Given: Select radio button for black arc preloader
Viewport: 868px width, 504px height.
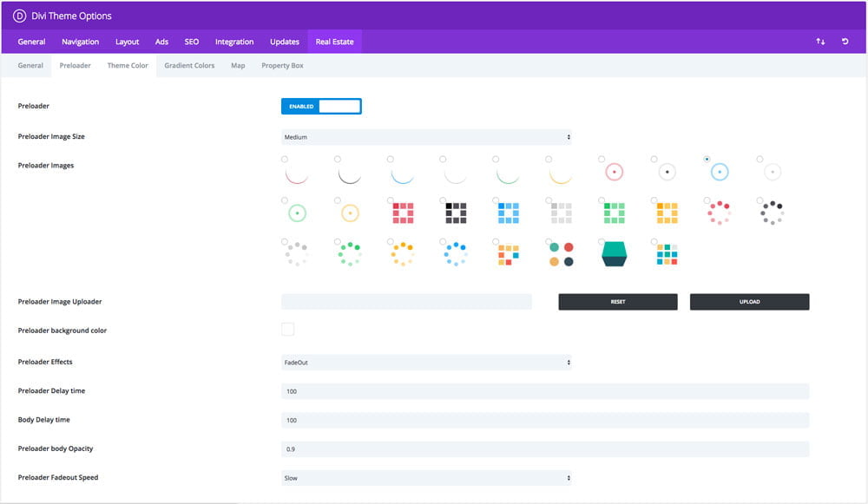Looking at the screenshot, I should point(337,160).
